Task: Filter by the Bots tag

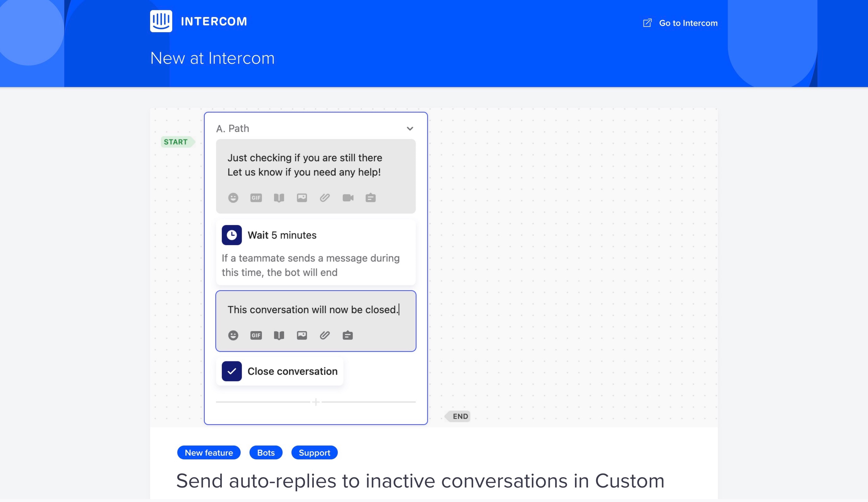Action: pyautogui.click(x=266, y=452)
